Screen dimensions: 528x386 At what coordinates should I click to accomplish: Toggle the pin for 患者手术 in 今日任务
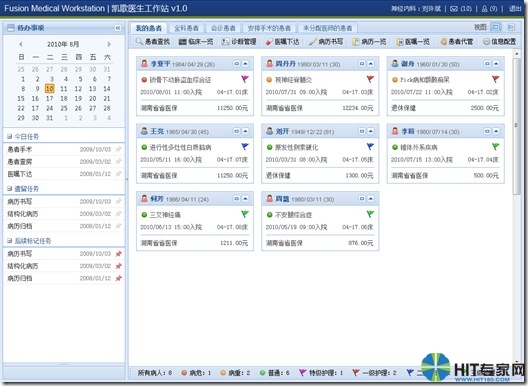[118, 149]
